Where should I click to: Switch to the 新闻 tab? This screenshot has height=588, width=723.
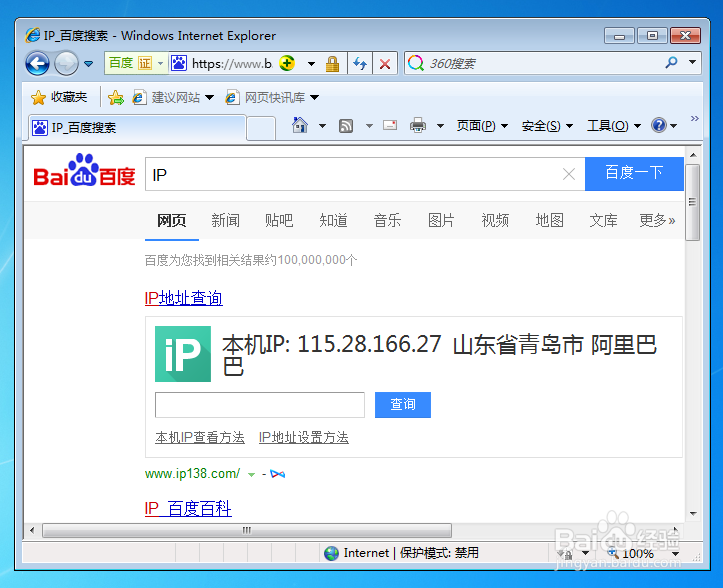pos(225,220)
